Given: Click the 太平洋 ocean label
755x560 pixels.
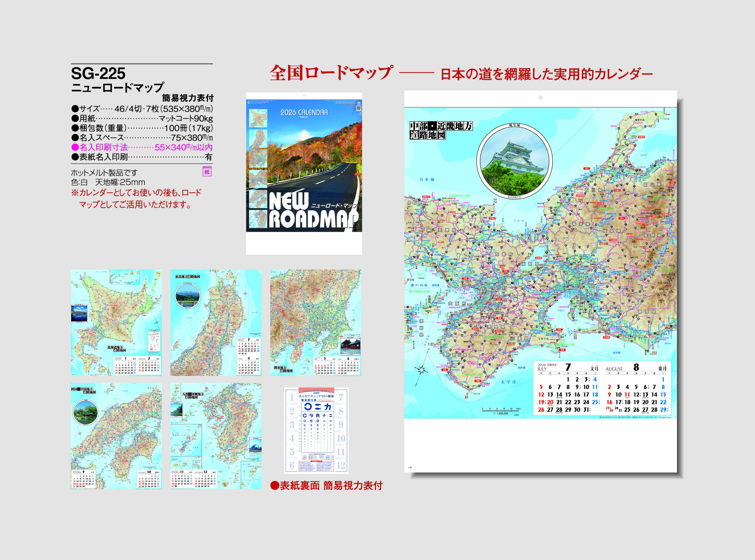Looking at the screenshot, I should coord(509,382).
